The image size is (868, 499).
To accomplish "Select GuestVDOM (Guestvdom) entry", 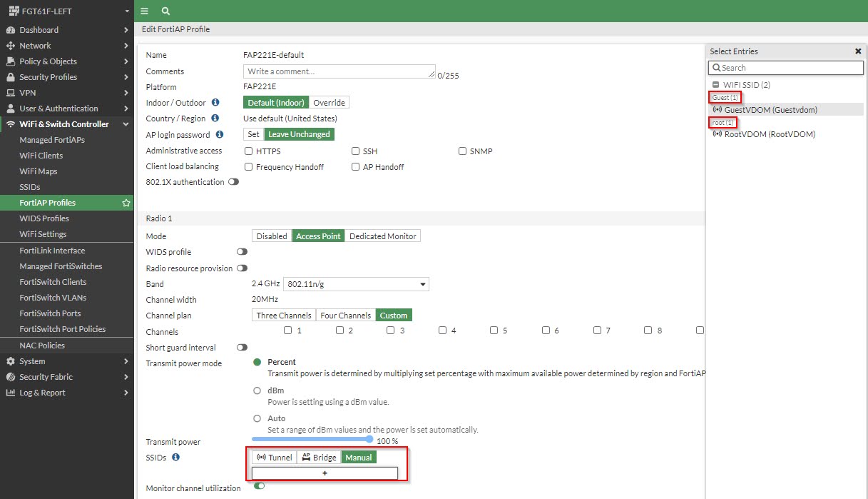I will (786, 110).
